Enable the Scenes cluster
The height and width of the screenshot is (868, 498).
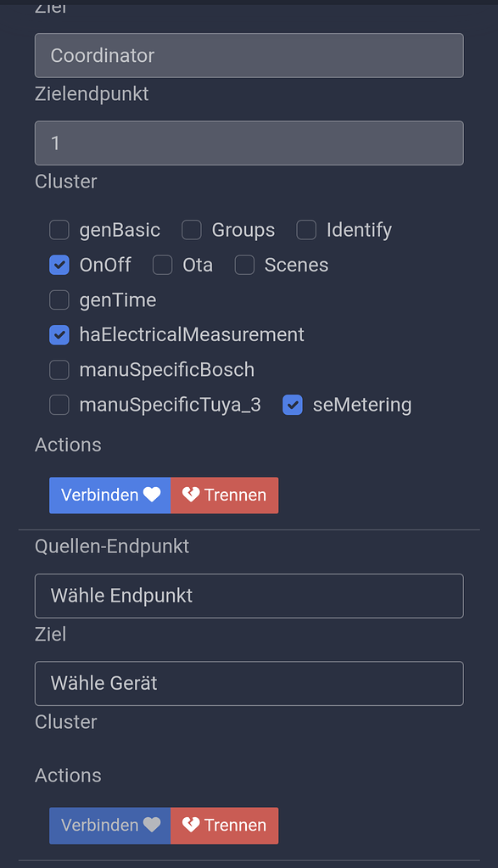pyautogui.click(x=244, y=265)
